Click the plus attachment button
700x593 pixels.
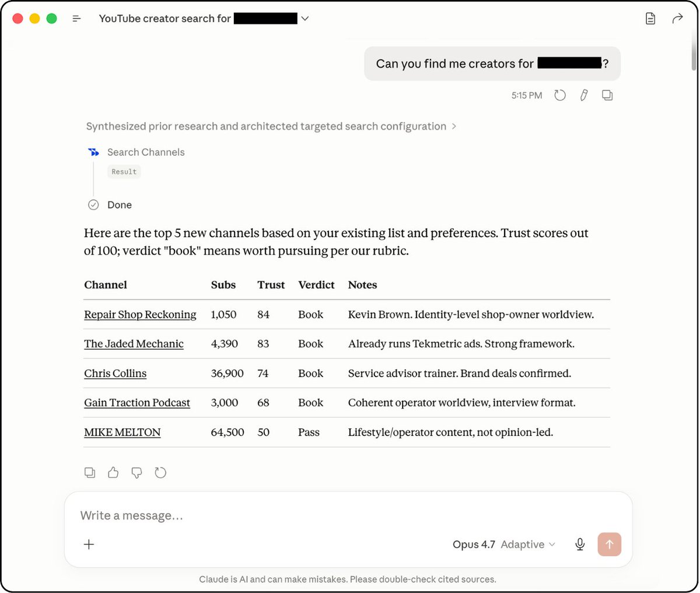[x=89, y=545]
